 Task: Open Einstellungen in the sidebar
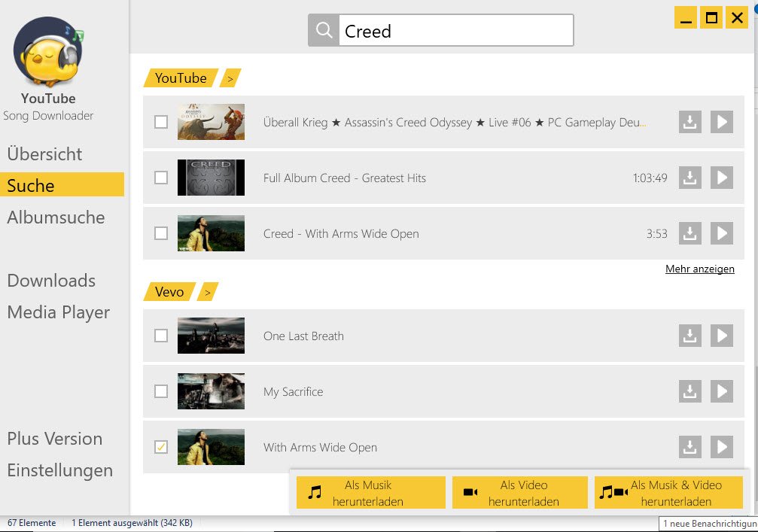60,470
